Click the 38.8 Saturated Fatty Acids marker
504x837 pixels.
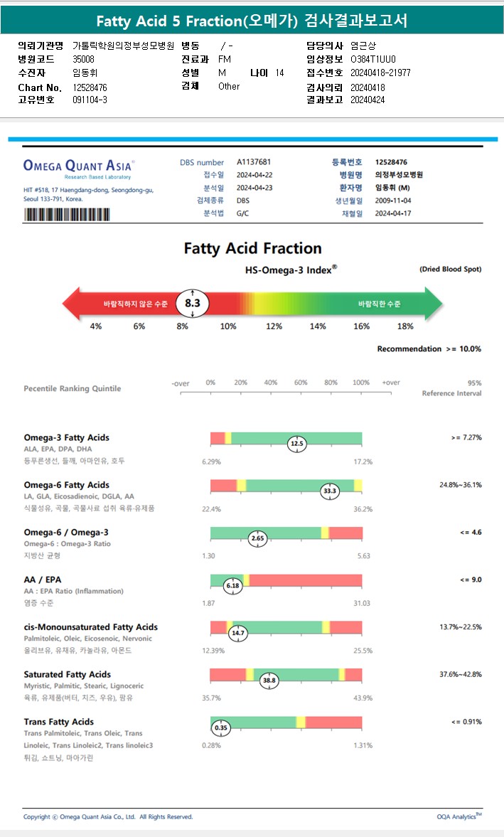pos(269,681)
